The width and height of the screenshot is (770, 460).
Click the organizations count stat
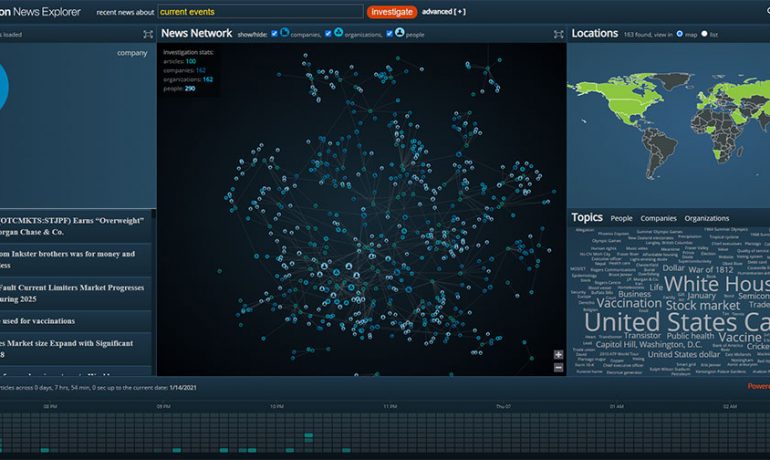coord(208,79)
